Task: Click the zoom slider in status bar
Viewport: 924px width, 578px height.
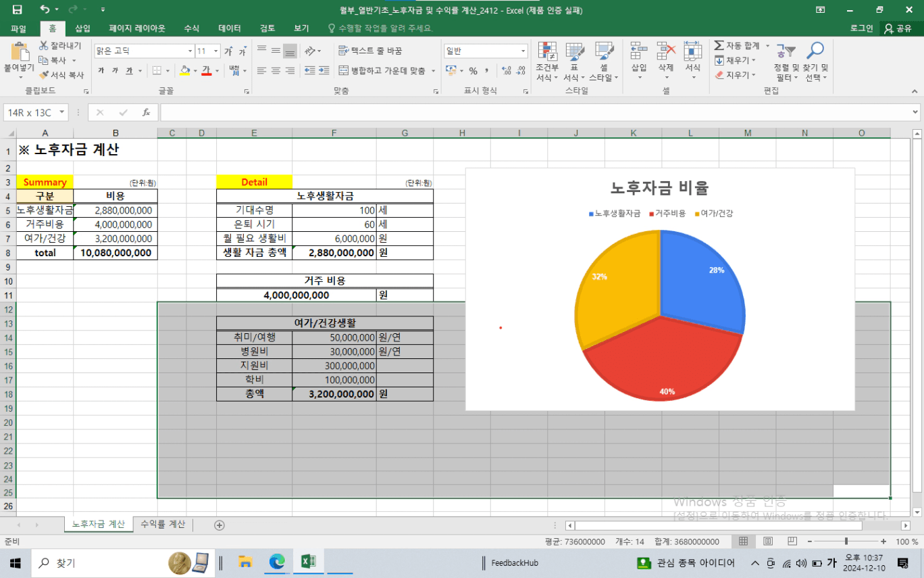Action: tap(846, 541)
